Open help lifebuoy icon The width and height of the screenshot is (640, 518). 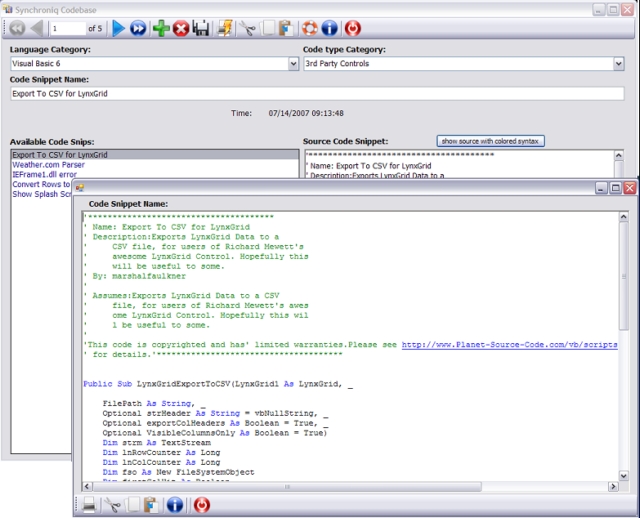pyautogui.click(x=310, y=28)
